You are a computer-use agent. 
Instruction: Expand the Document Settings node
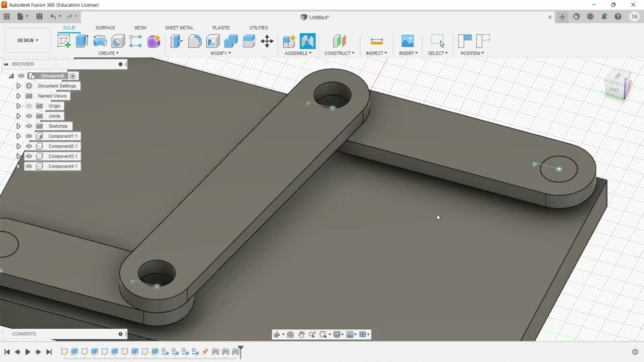19,86
